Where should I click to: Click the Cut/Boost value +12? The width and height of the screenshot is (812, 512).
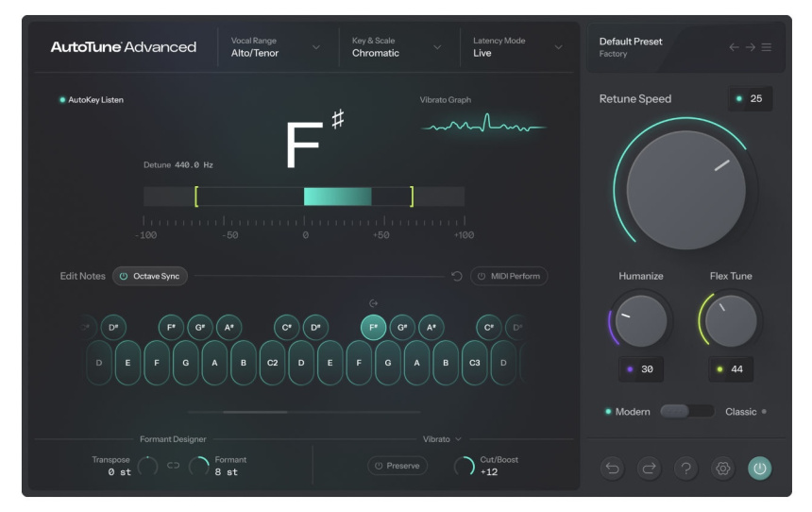point(489,472)
